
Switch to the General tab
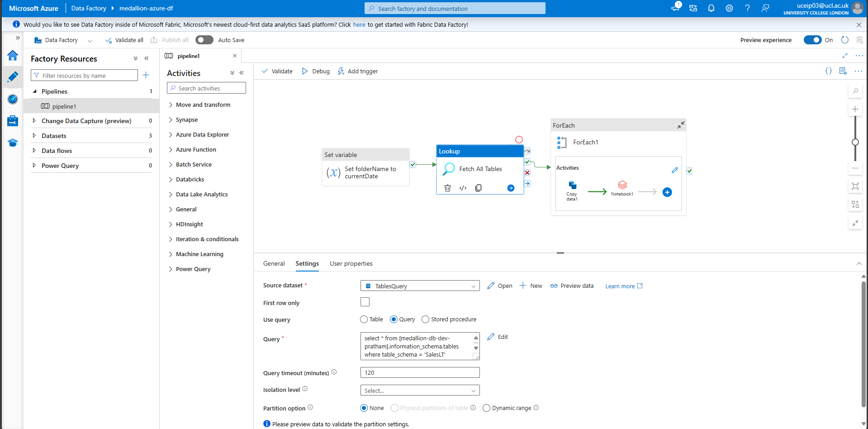tap(274, 264)
